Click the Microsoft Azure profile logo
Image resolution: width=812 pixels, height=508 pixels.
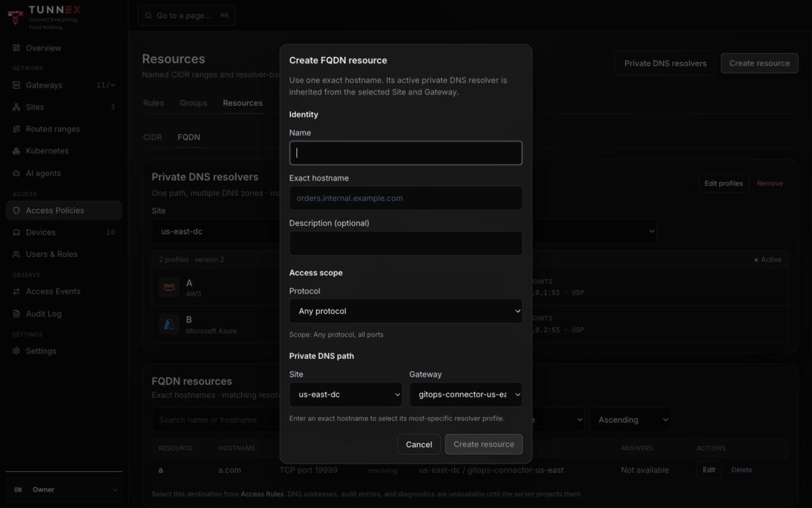coord(169,325)
